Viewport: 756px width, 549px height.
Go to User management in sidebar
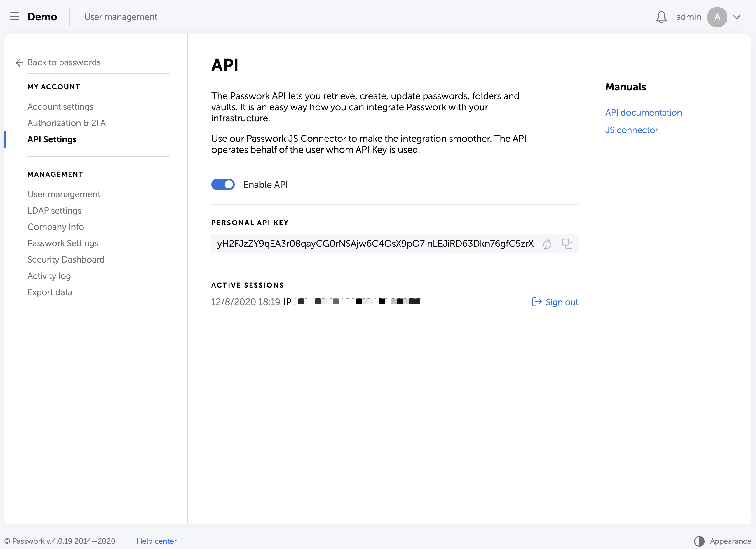[x=64, y=194]
